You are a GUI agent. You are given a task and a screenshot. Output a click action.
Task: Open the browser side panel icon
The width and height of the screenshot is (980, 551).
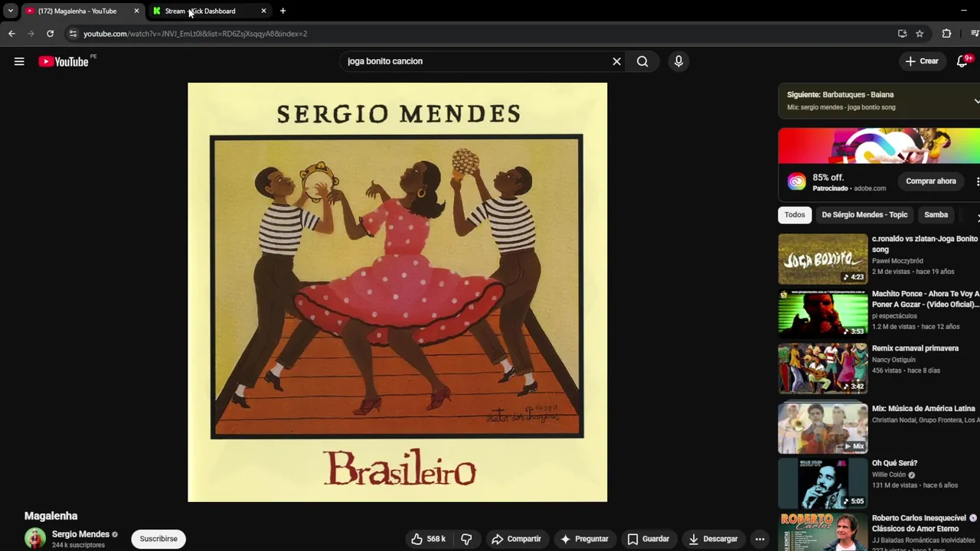[x=975, y=34]
